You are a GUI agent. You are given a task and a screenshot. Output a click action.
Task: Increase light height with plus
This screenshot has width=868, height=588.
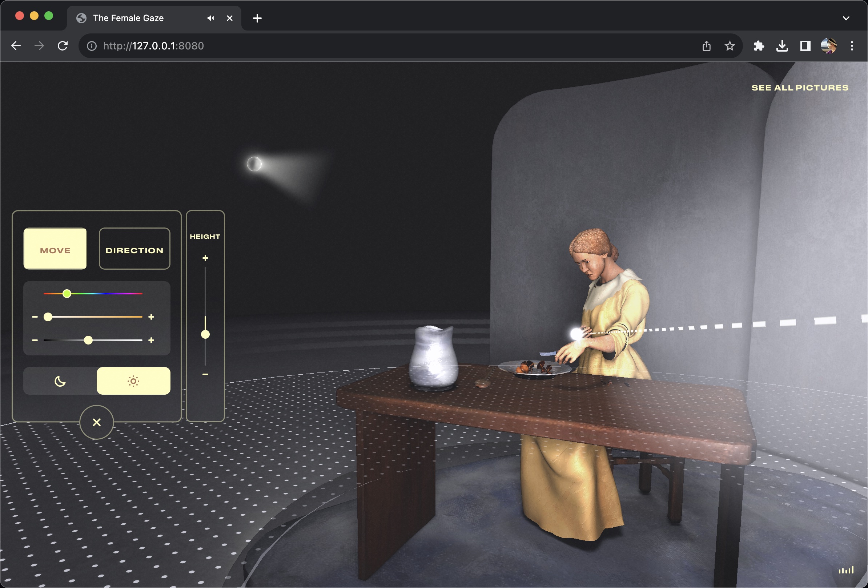click(205, 258)
